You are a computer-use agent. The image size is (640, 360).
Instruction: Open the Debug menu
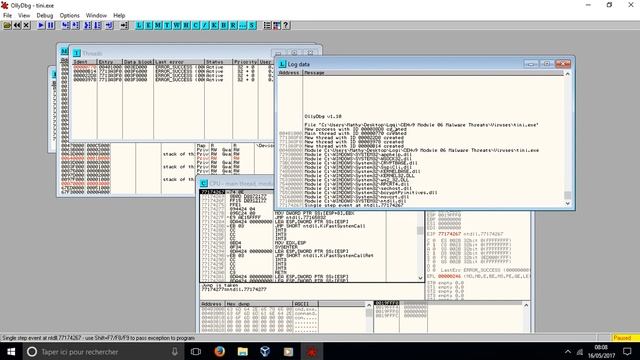pos(44,16)
